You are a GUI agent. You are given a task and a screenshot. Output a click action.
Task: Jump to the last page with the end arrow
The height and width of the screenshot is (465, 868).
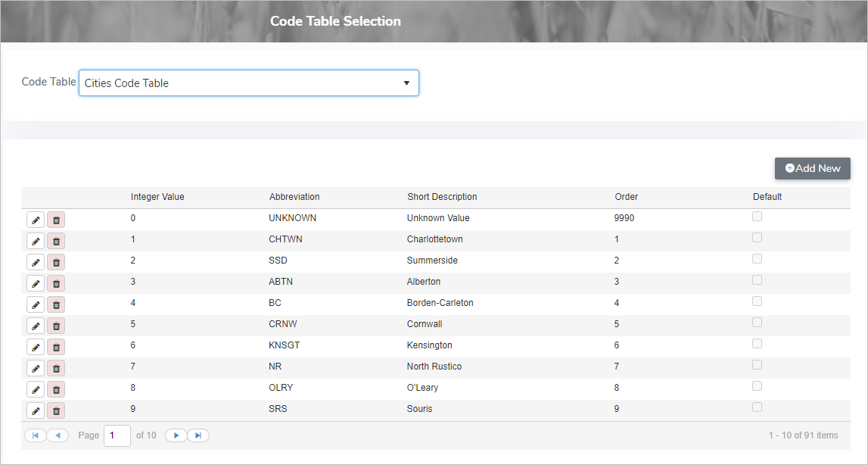point(198,435)
